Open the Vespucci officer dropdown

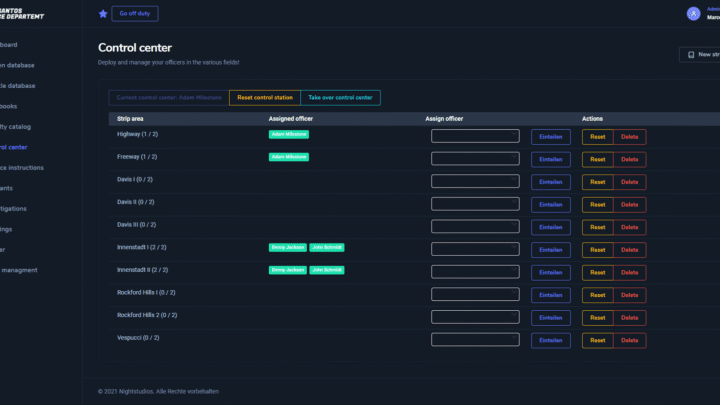(x=475, y=339)
